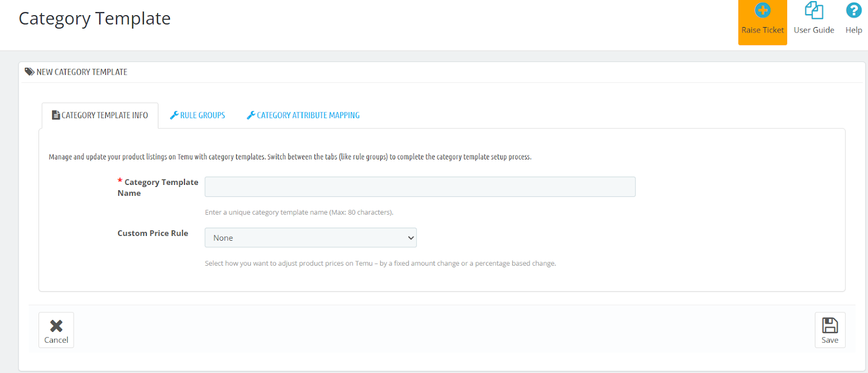Focus the Category Template Name input field

pyautogui.click(x=419, y=186)
